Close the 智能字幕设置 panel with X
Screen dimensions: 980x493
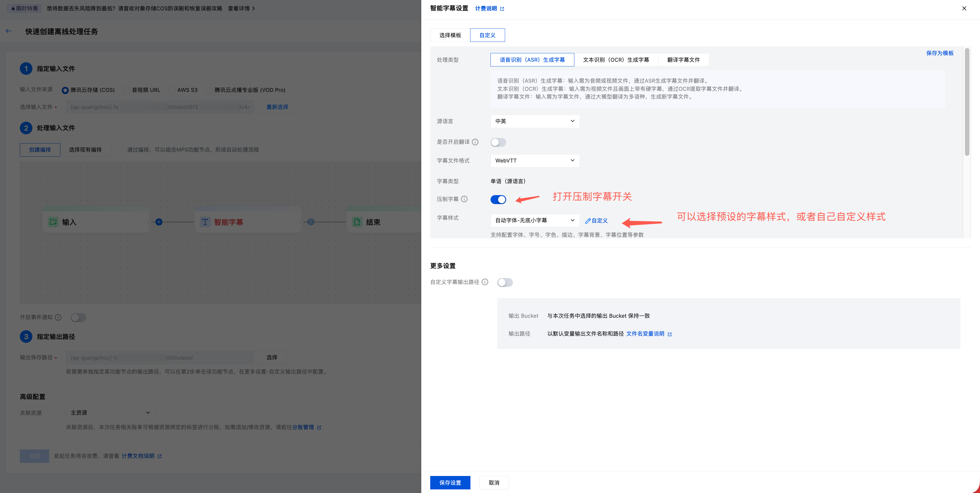[964, 8]
